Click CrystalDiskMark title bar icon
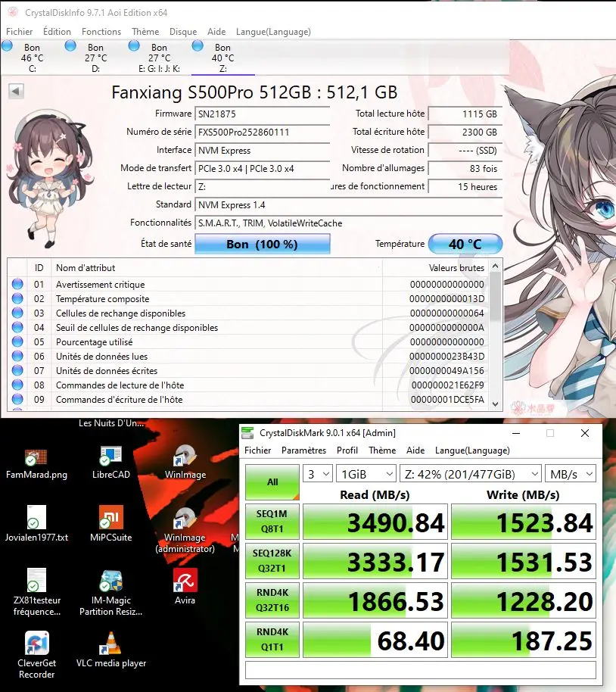Viewport: 616px width, 692px height. pyautogui.click(x=248, y=433)
